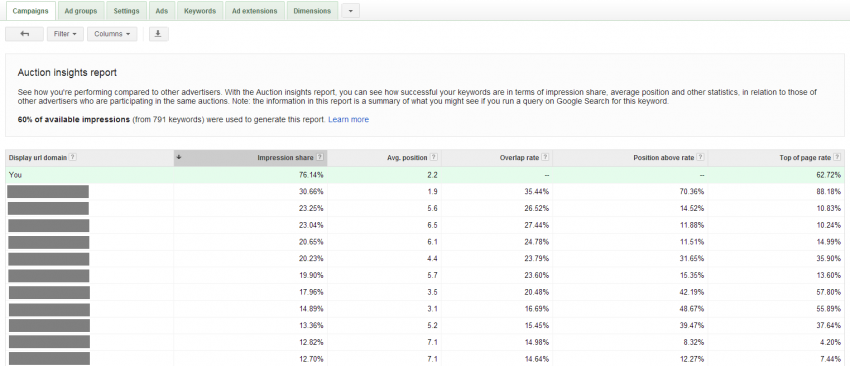Click the 13.60% top of page rate cell
The width and height of the screenshot is (850, 366).
830,275
